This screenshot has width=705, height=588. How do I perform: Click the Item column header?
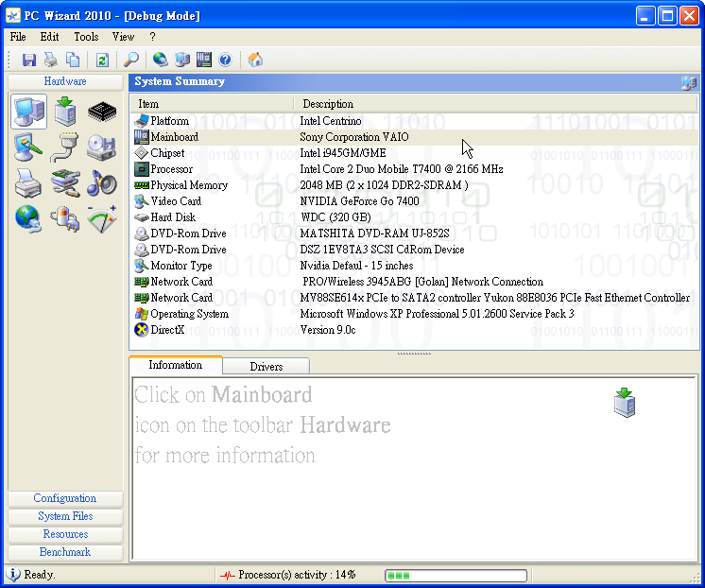click(213, 104)
